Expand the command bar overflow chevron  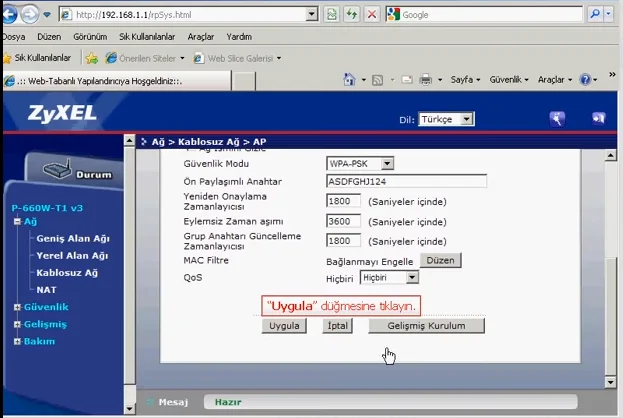point(612,74)
